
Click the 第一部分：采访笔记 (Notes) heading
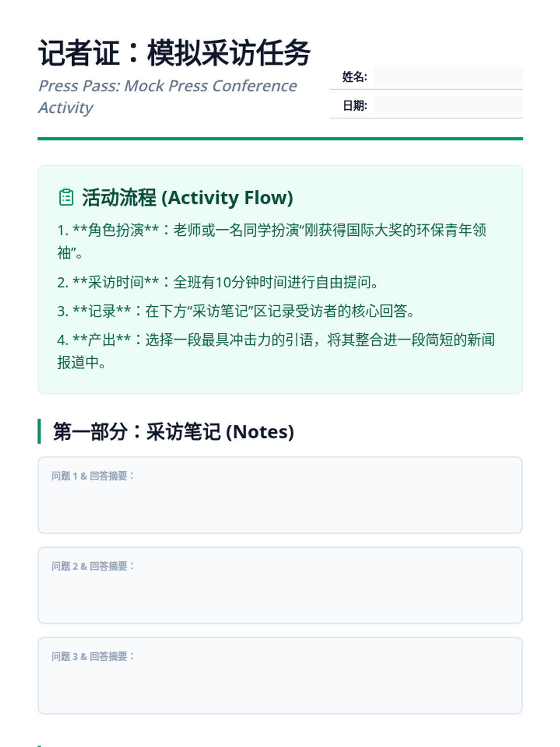[x=174, y=432]
